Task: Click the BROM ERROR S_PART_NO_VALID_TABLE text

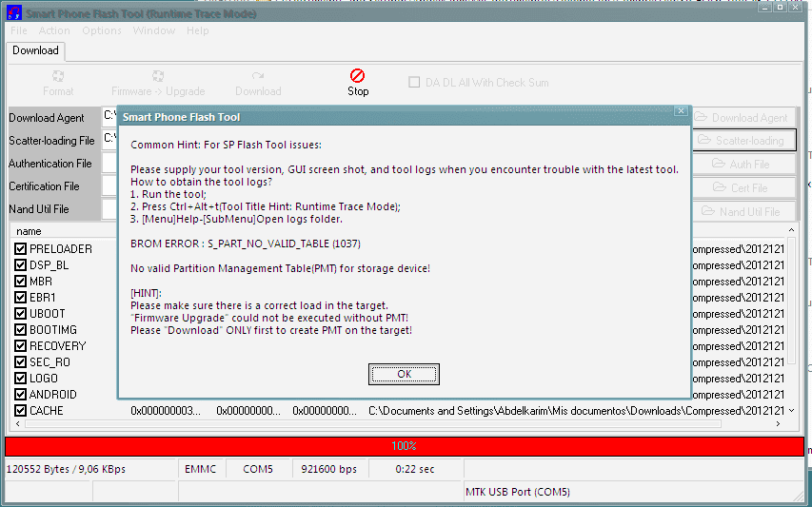Action: point(246,244)
